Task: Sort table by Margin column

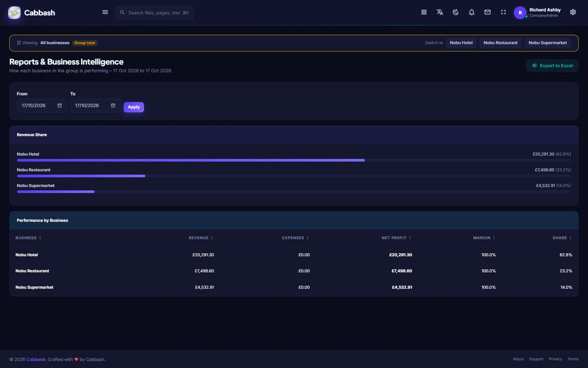Action: click(484, 238)
